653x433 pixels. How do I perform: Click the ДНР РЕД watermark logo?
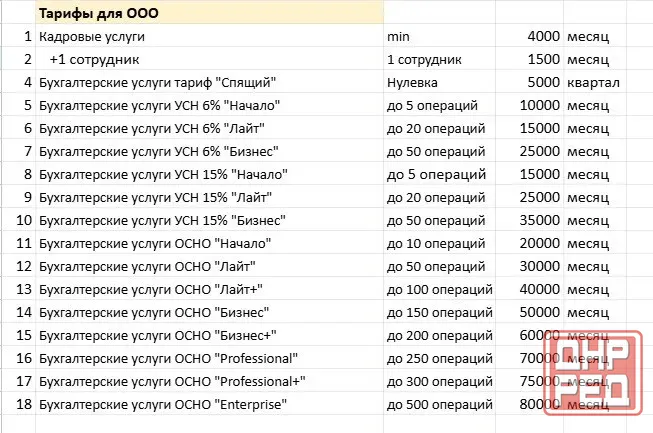click(x=593, y=373)
